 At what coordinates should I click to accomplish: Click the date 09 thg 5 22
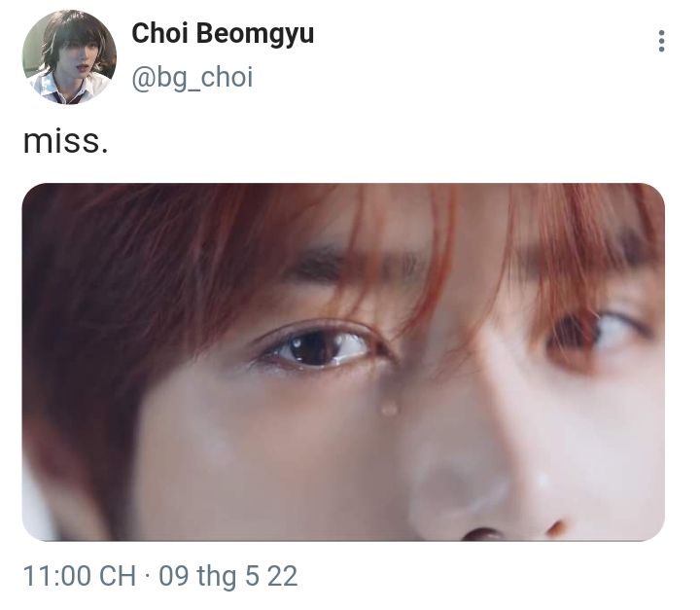tap(228, 576)
